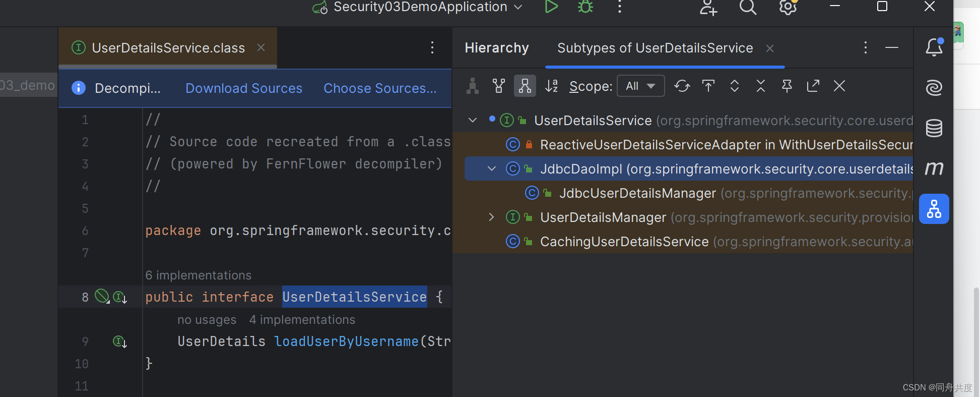Image resolution: width=980 pixels, height=397 pixels.
Task: Open the Code With Me add-user icon
Action: coord(708,7)
